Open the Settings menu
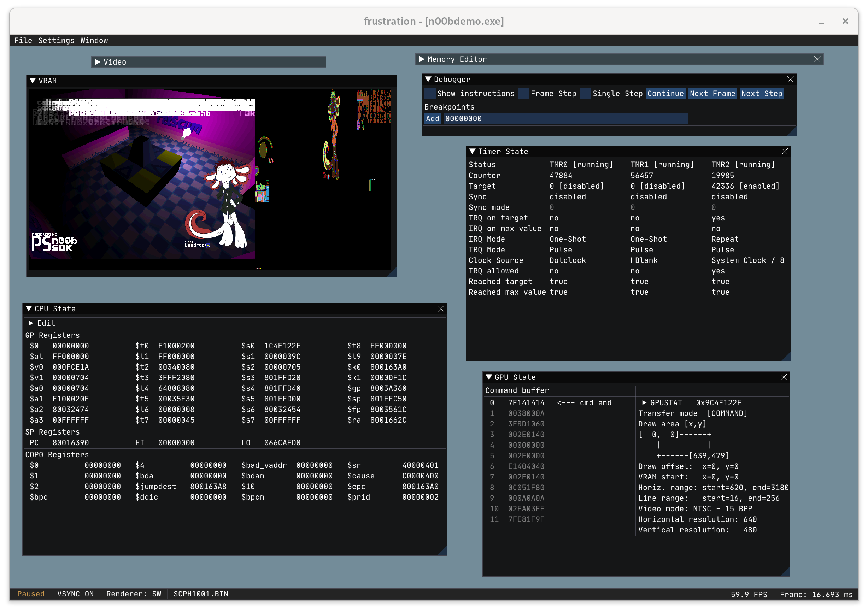Viewport: 868px width, 612px height. (56, 40)
